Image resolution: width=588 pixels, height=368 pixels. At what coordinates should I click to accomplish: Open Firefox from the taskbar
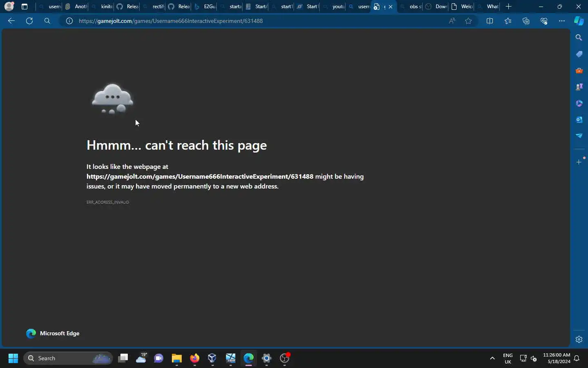(x=195, y=358)
